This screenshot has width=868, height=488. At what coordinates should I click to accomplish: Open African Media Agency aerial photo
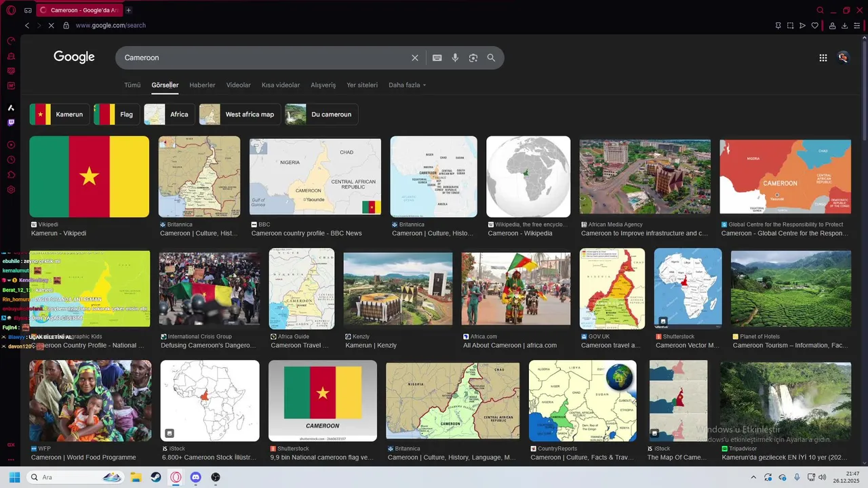(645, 177)
